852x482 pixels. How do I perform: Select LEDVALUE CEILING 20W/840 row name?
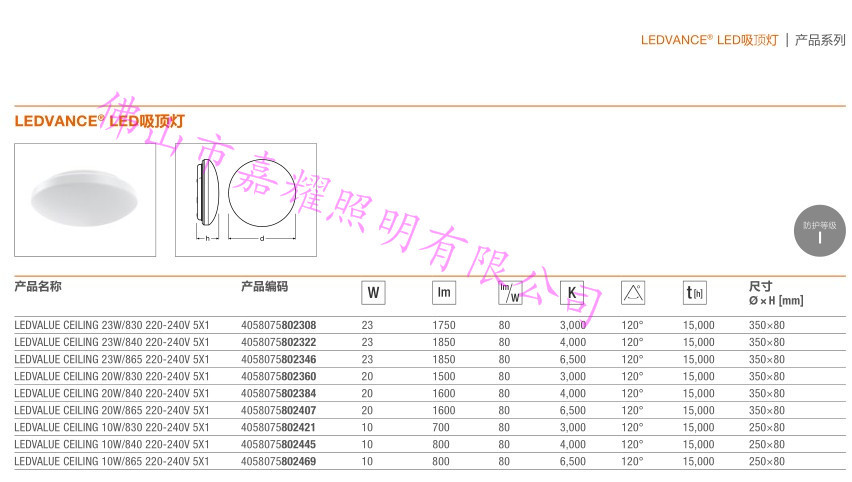point(112,393)
